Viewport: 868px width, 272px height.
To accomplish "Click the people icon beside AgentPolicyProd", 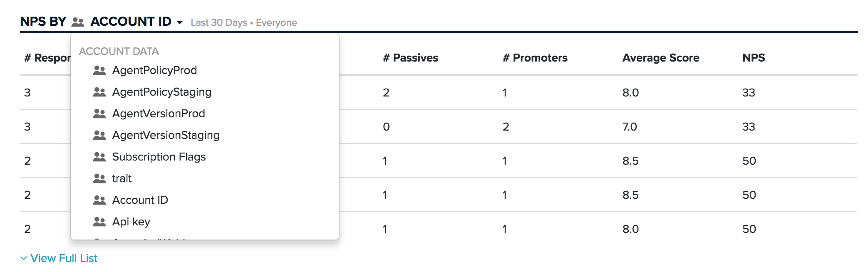I will 99,70.
